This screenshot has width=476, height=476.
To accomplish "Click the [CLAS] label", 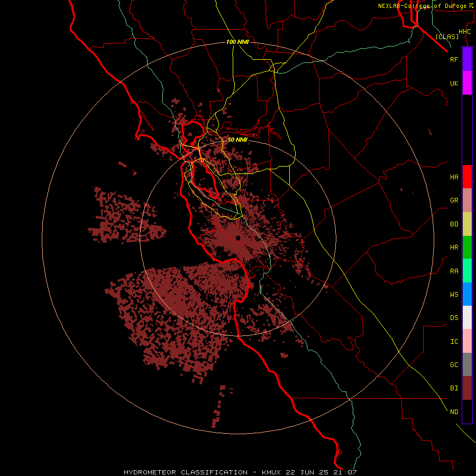I will 447,36.
